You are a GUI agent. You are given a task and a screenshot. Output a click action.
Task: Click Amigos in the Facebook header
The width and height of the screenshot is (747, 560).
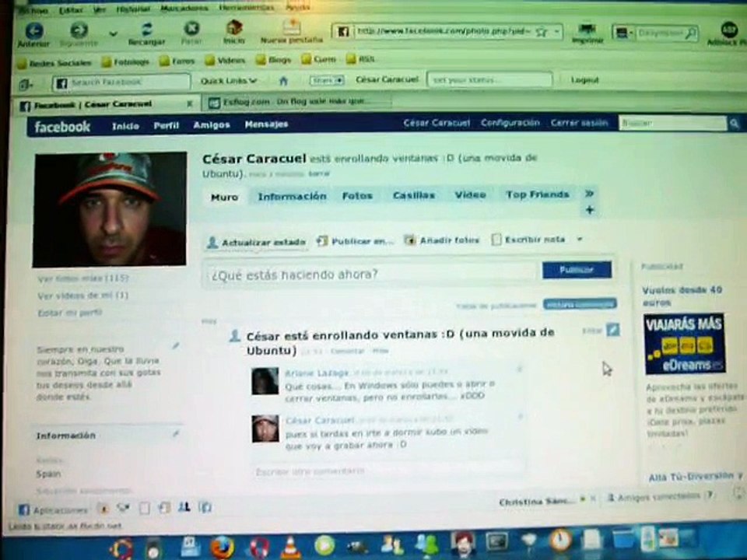tap(212, 124)
